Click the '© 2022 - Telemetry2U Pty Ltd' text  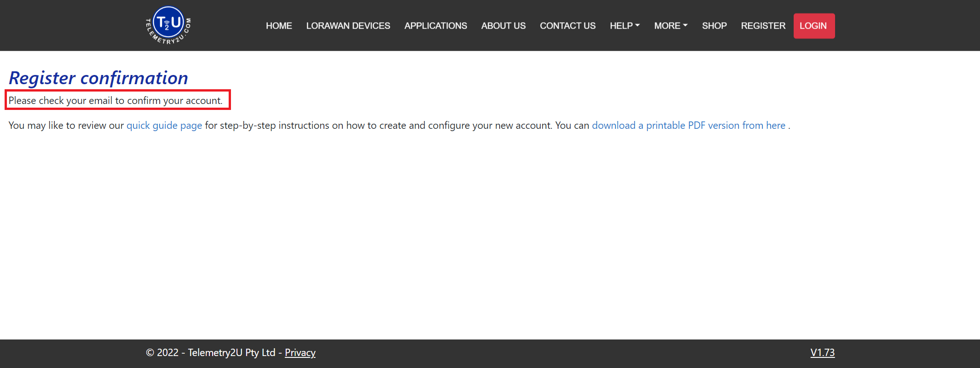tap(211, 353)
